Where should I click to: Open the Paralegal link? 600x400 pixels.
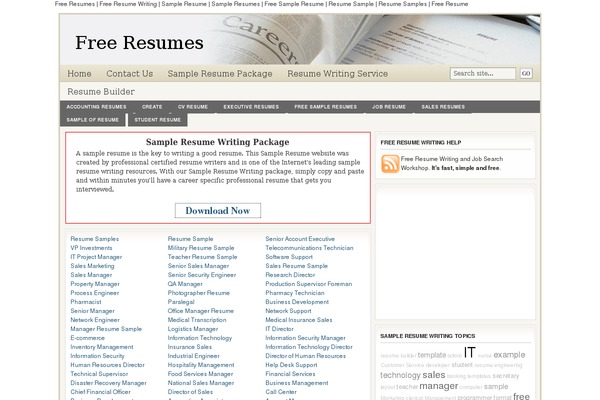click(x=181, y=302)
